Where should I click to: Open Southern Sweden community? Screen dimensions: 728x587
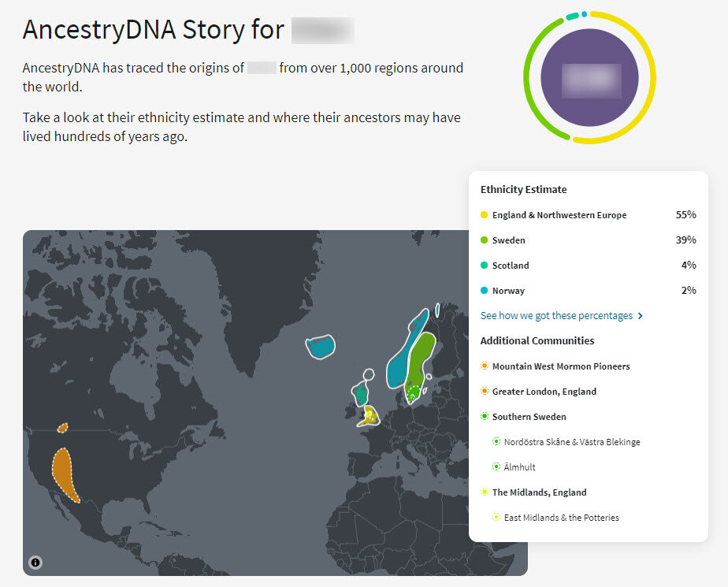529,417
